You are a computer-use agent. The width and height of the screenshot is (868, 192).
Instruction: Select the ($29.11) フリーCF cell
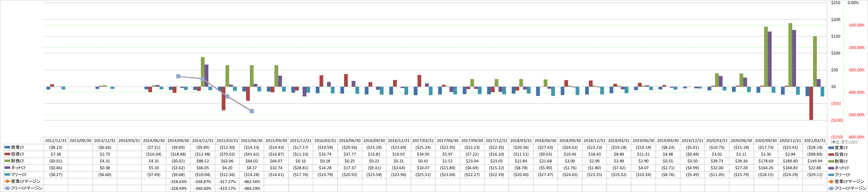click(x=815, y=175)
